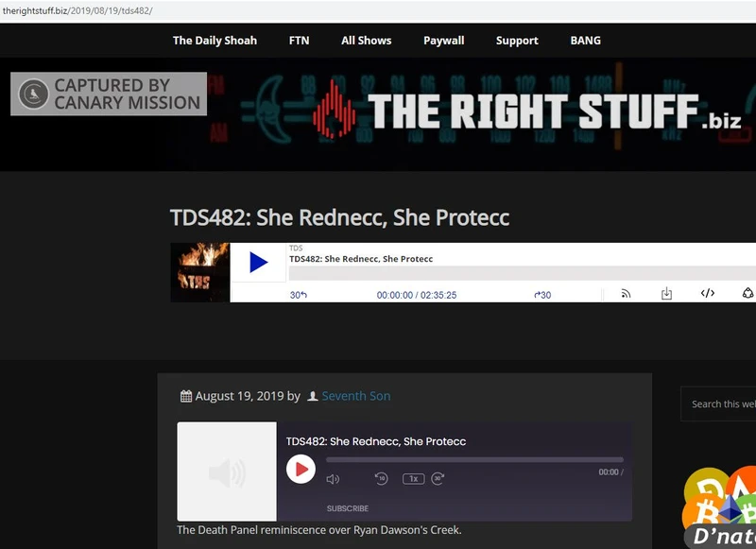Click the embed code icon in the top player
Viewport: 756px width, 549px height.
coord(707,293)
